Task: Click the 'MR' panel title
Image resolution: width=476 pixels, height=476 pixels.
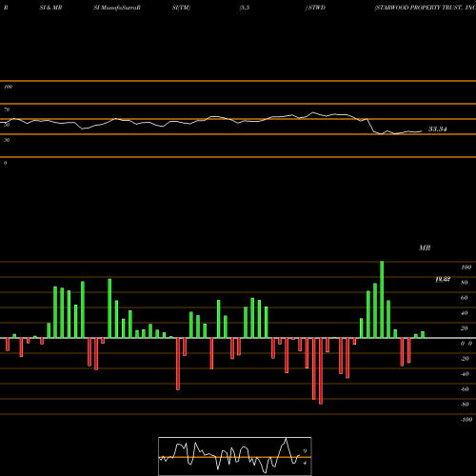Action: [x=425, y=248]
